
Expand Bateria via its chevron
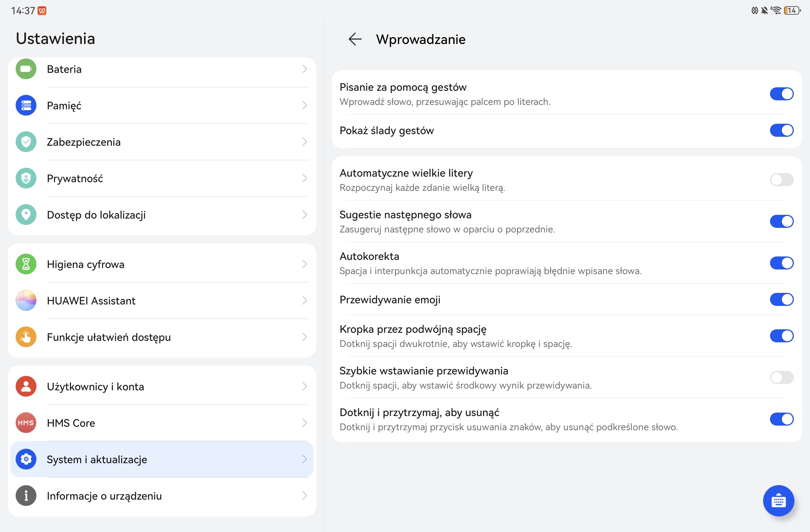click(x=305, y=69)
